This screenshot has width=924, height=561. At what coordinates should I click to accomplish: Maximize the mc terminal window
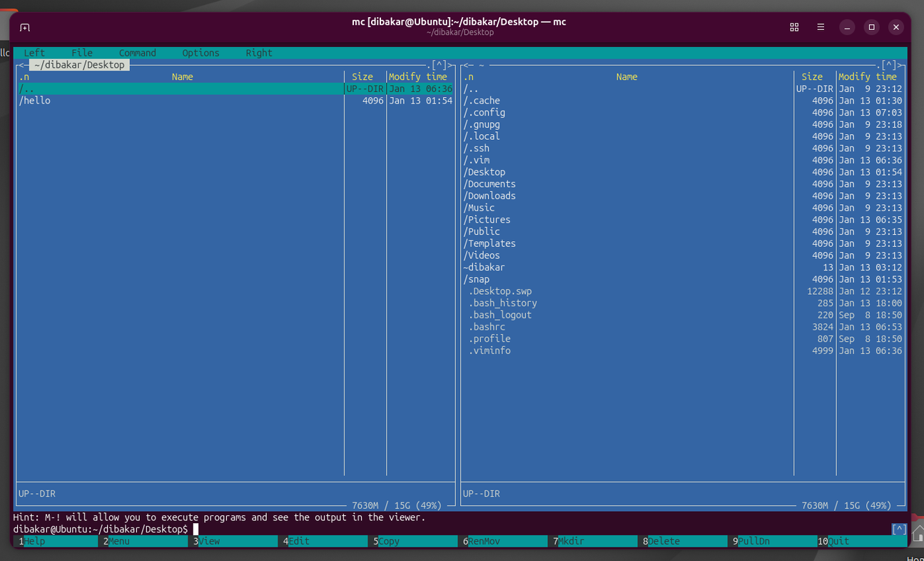(x=871, y=27)
